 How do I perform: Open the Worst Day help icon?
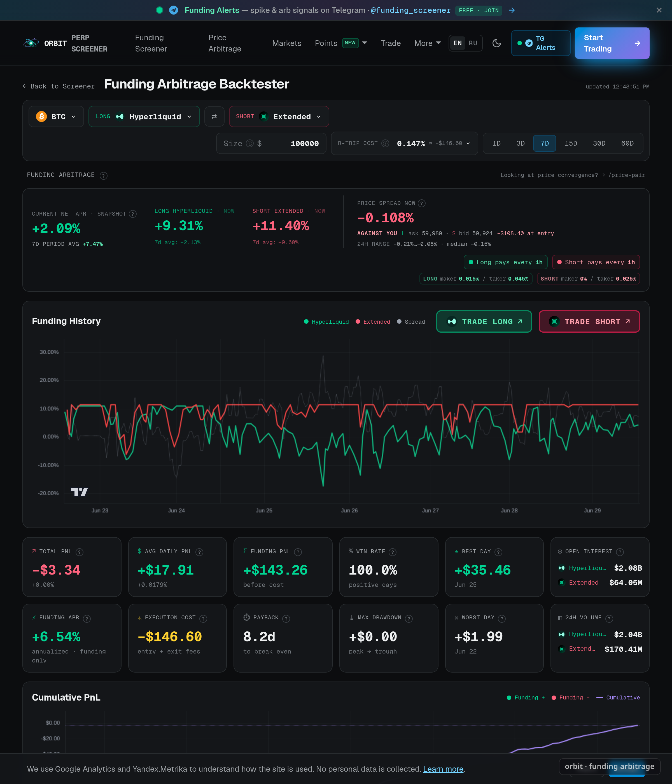(x=502, y=619)
